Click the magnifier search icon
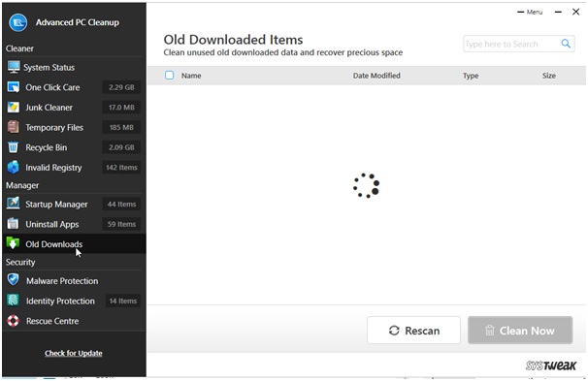The width and height of the screenshot is (588, 381). [566, 44]
